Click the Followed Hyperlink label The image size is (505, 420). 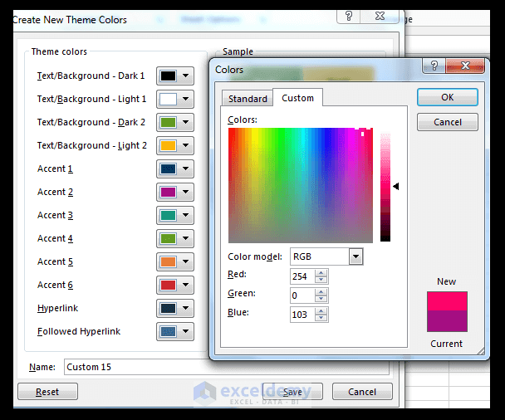point(79,331)
